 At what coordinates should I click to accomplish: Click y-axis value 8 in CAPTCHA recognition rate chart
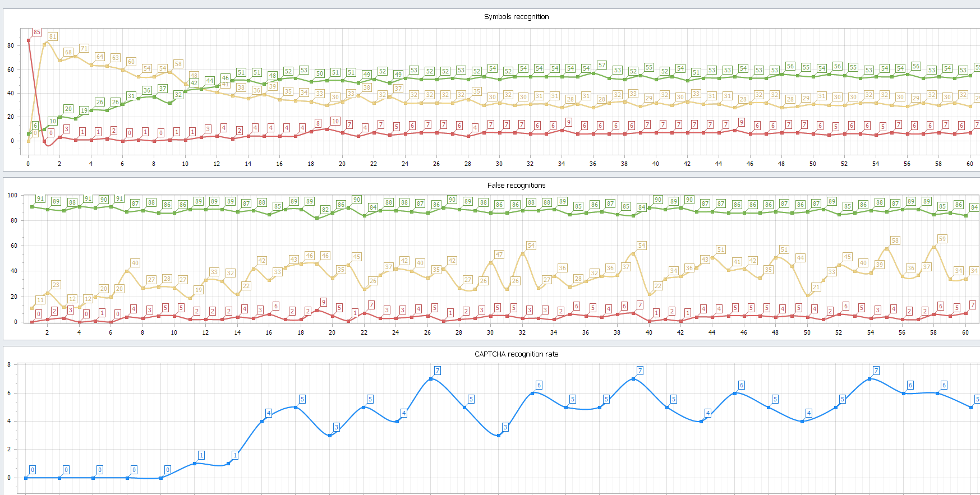9,364
